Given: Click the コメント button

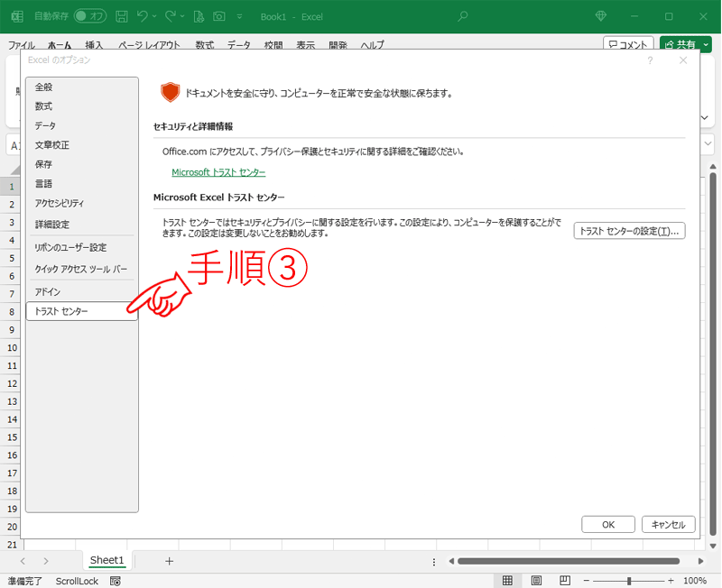Looking at the screenshot, I should click(x=628, y=44).
